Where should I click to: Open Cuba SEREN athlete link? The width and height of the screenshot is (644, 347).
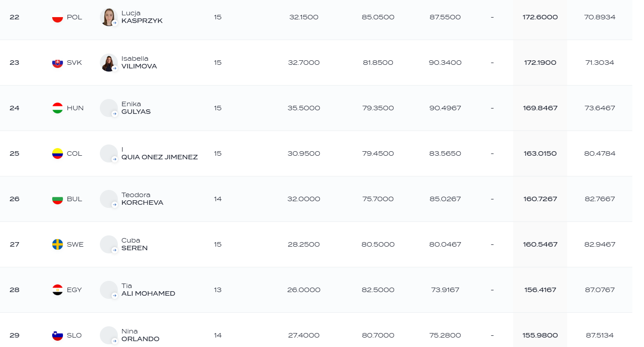point(134,244)
